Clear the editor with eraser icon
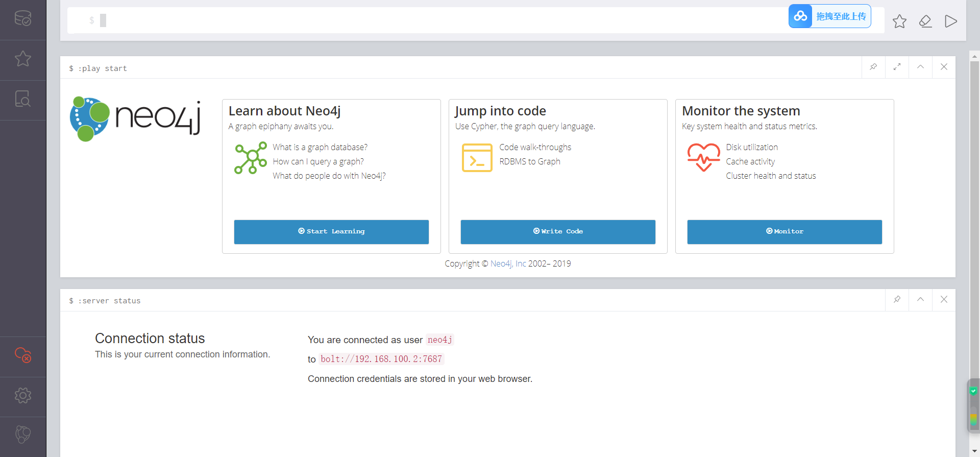The width and height of the screenshot is (980, 457). click(x=925, y=21)
